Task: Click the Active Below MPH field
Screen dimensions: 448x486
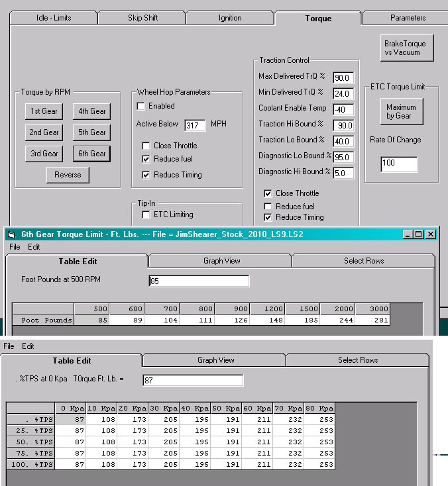Action: [x=195, y=125]
